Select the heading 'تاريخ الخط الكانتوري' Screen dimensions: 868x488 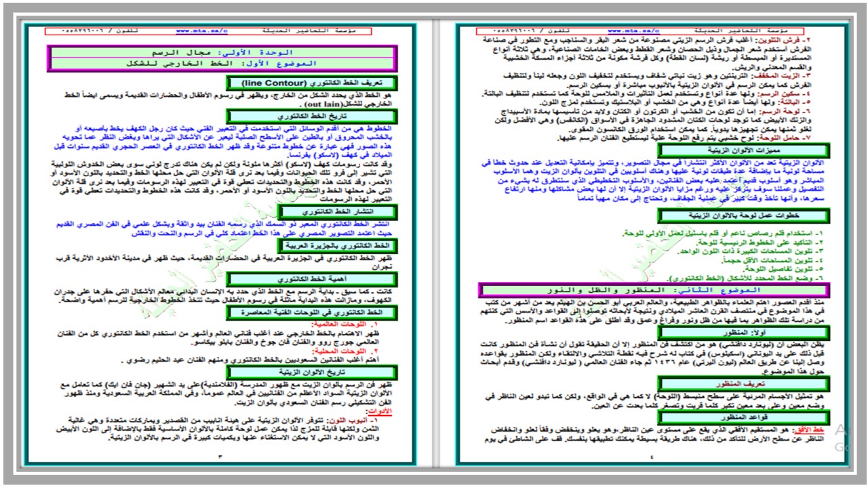click(311, 117)
